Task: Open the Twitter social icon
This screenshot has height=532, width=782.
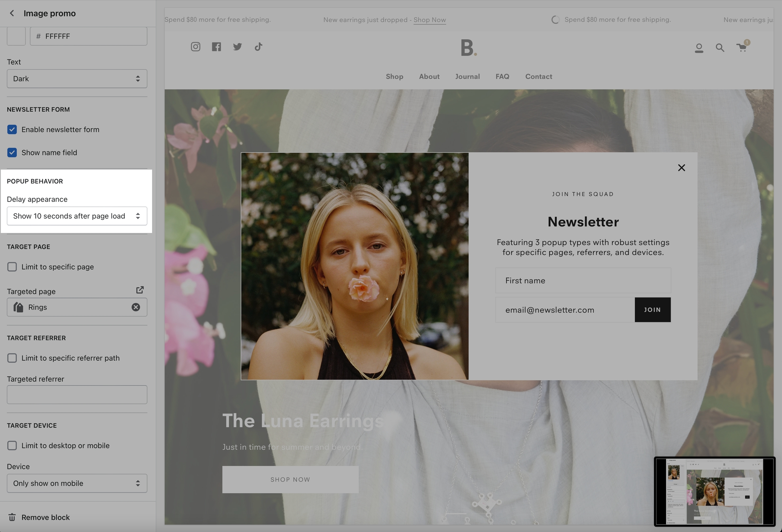Action: (x=238, y=47)
